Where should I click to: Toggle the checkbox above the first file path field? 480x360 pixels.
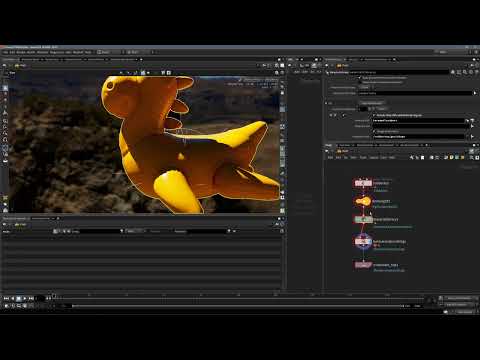pos(374,115)
